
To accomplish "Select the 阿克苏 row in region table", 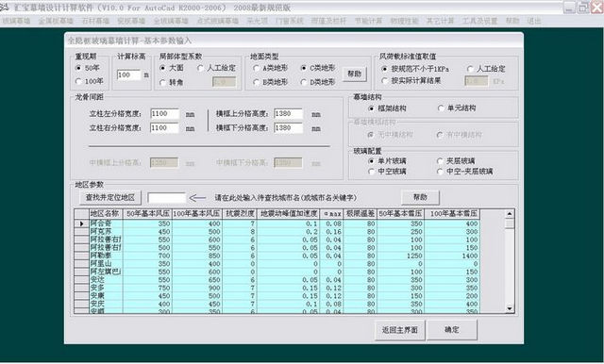I will click(x=277, y=232).
